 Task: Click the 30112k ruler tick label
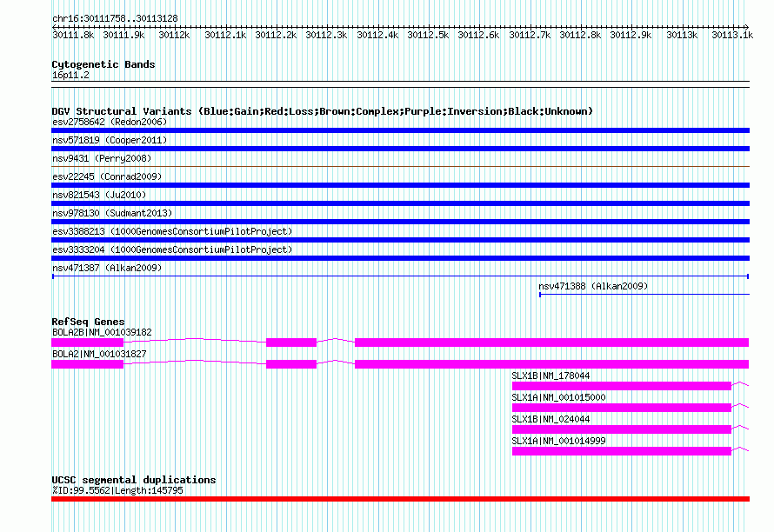click(174, 35)
